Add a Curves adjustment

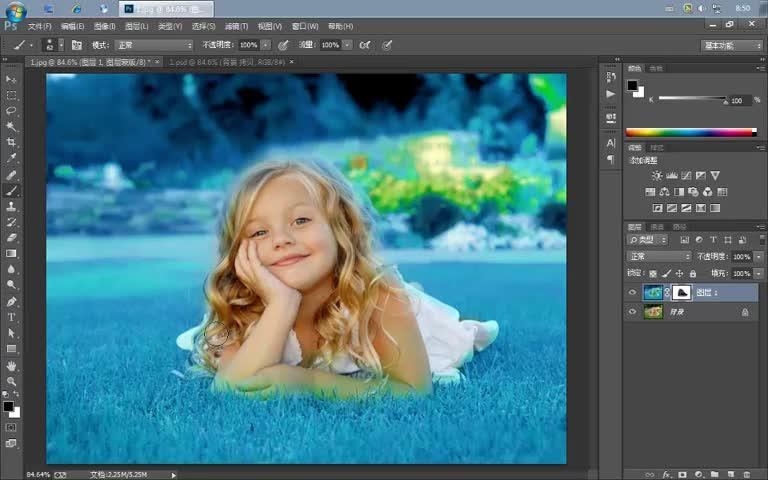[686, 175]
